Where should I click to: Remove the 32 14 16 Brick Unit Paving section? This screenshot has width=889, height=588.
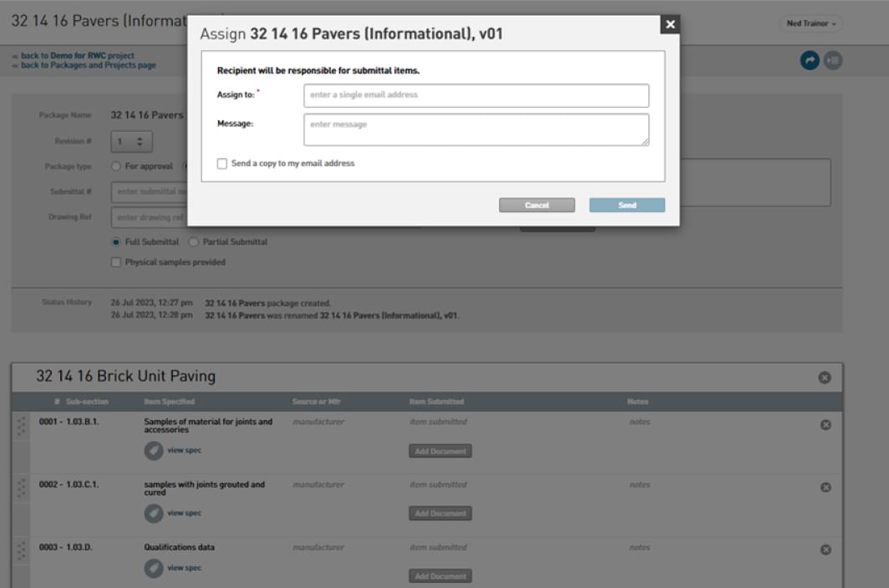tap(825, 378)
